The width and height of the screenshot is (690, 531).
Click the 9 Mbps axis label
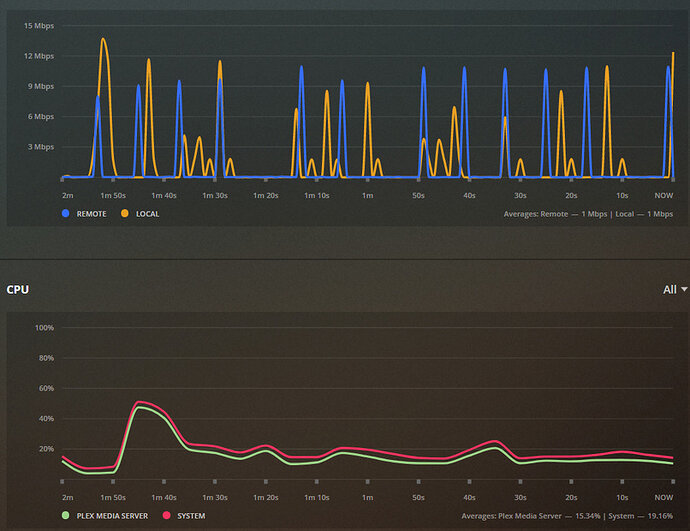click(x=41, y=86)
